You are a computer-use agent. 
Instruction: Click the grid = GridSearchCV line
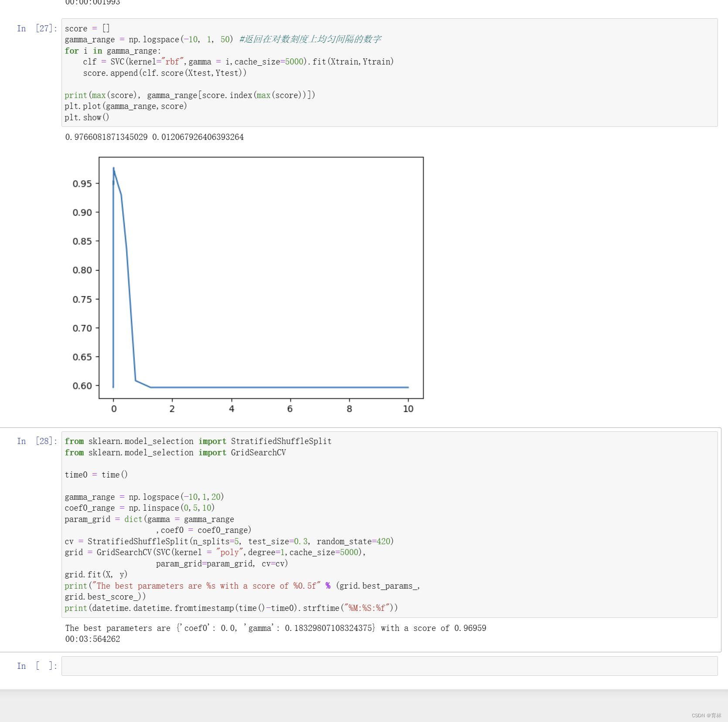click(215, 552)
